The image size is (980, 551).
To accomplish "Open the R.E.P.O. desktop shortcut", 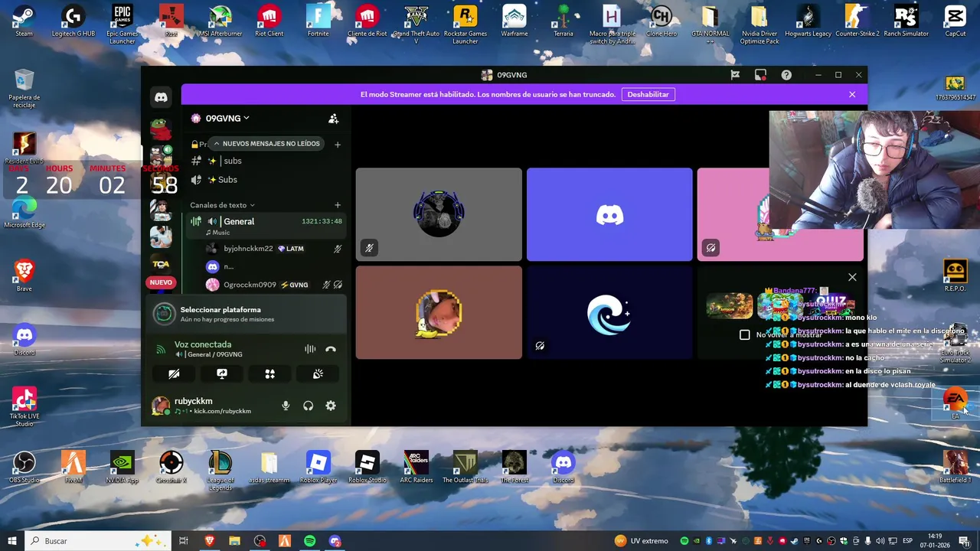I will pyautogui.click(x=955, y=275).
